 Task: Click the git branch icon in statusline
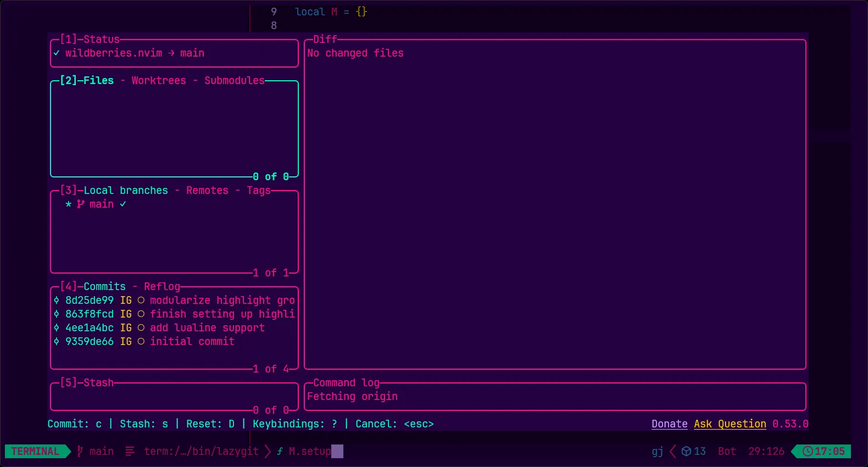click(x=80, y=451)
